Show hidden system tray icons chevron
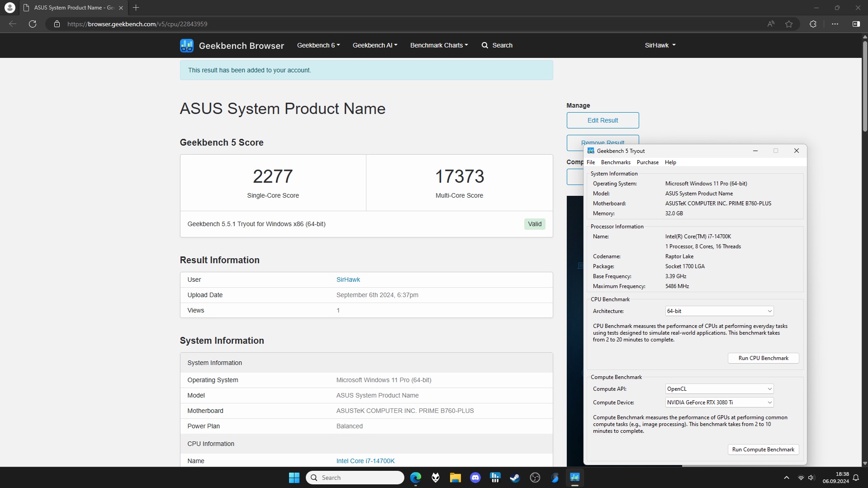Image resolution: width=868 pixels, height=488 pixels. [787, 478]
